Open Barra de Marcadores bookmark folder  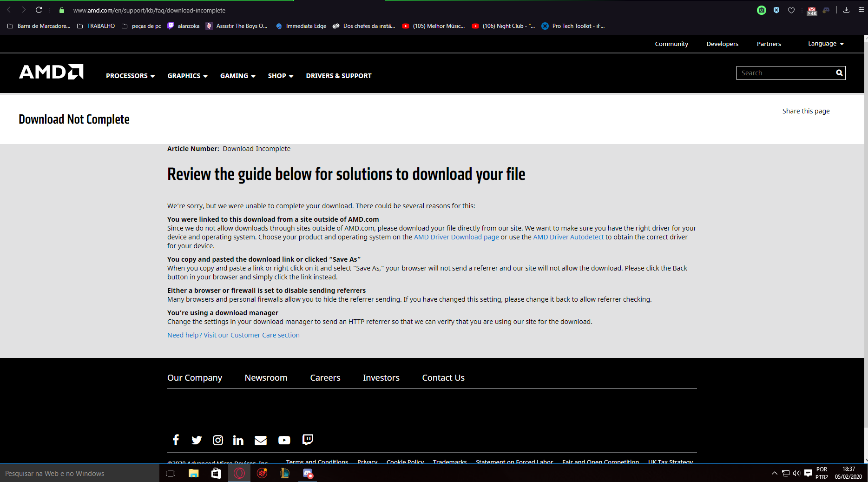click(39, 26)
